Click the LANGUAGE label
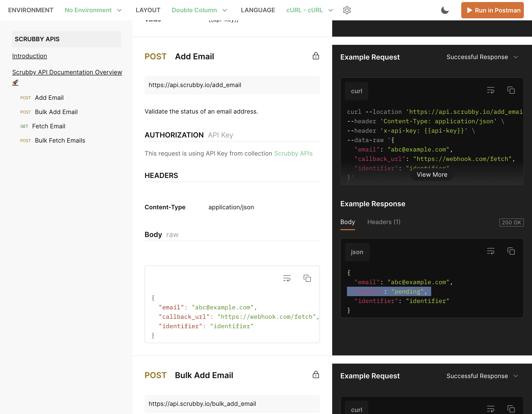Viewport: 532px width, 414px height. [258, 10]
